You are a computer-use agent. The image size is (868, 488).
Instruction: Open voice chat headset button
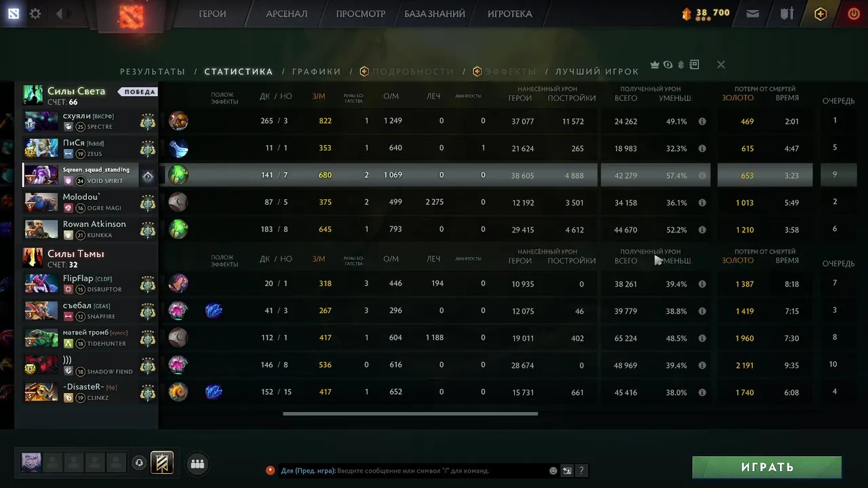point(139,463)
